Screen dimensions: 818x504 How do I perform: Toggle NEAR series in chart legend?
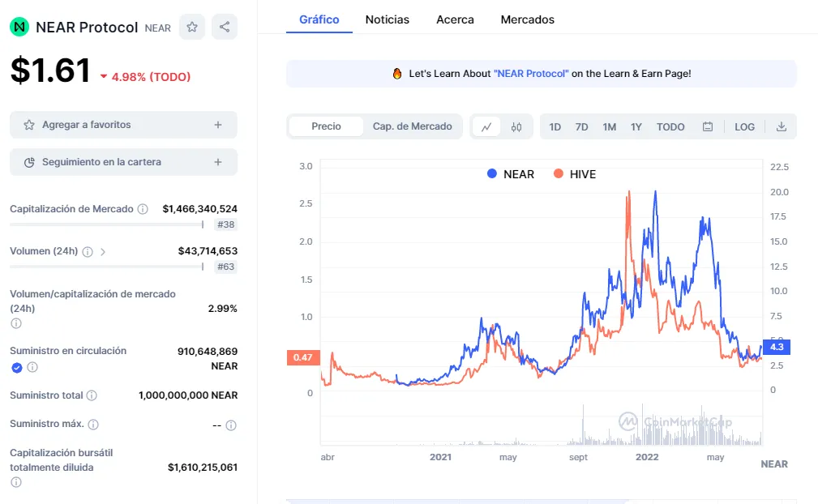click(510, 174)
